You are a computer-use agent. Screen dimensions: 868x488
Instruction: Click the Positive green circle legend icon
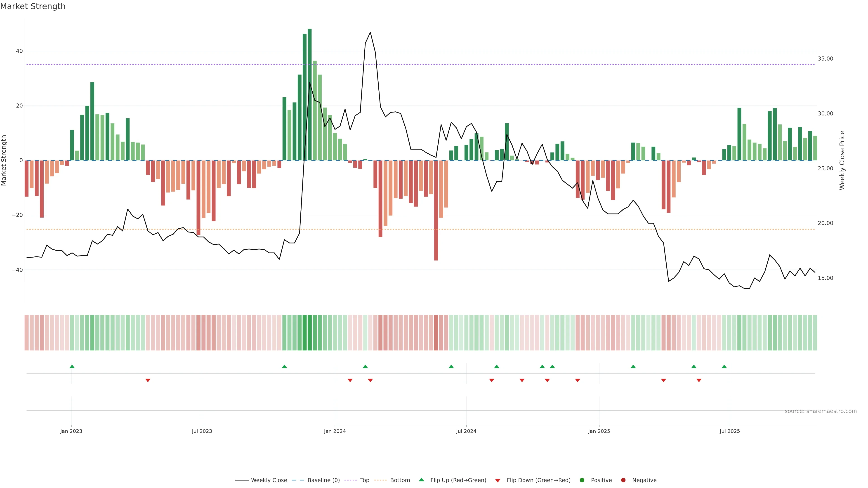(582, 480)
